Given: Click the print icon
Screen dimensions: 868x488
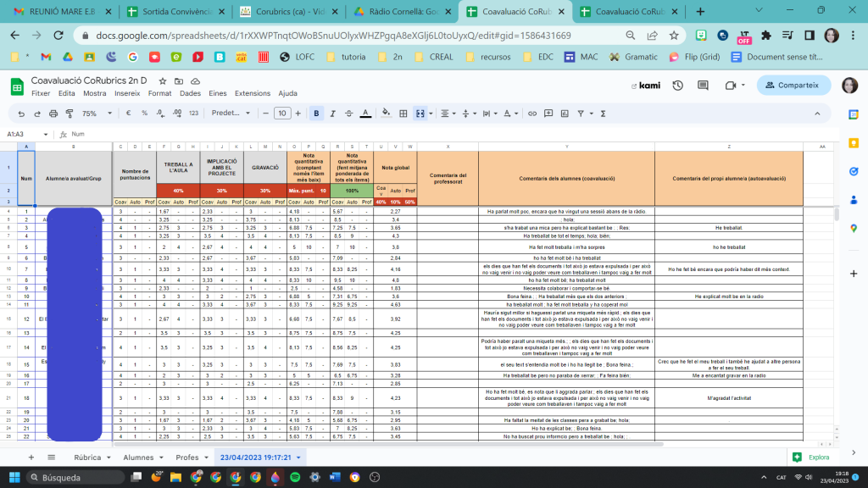Looking at the screenshot, I should tap(53, 113).
